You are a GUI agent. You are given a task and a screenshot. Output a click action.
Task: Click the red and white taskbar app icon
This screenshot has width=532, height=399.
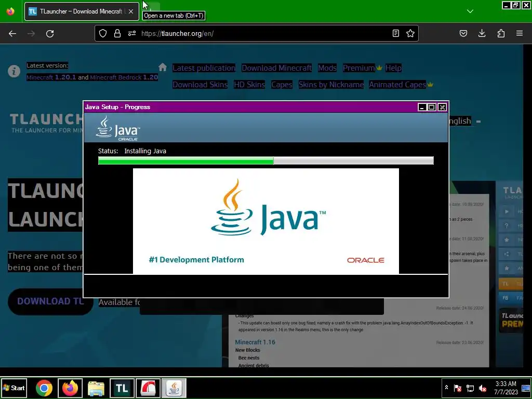click(x=148, y=388)
